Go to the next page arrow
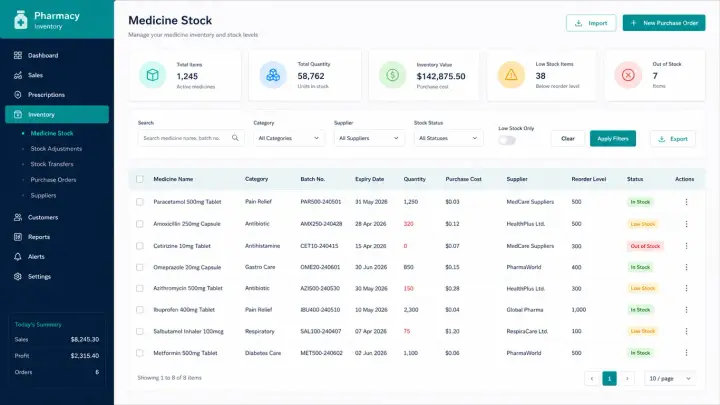The width and height of the screenshot is (720, 405). pyautogui.click(x=627, y=378)
